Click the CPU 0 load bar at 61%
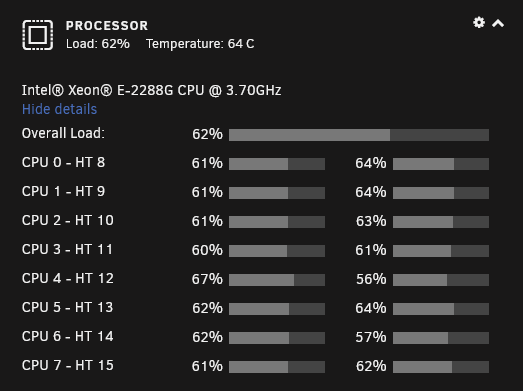The image size is (523, 391). pos(277,164)
